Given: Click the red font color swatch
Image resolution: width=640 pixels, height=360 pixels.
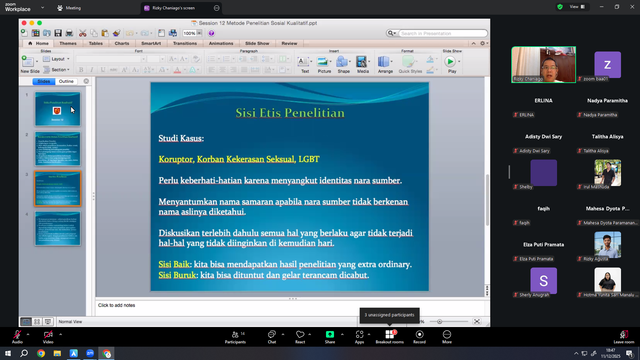Looking at the screenshot, I should [x=177, y=70].
